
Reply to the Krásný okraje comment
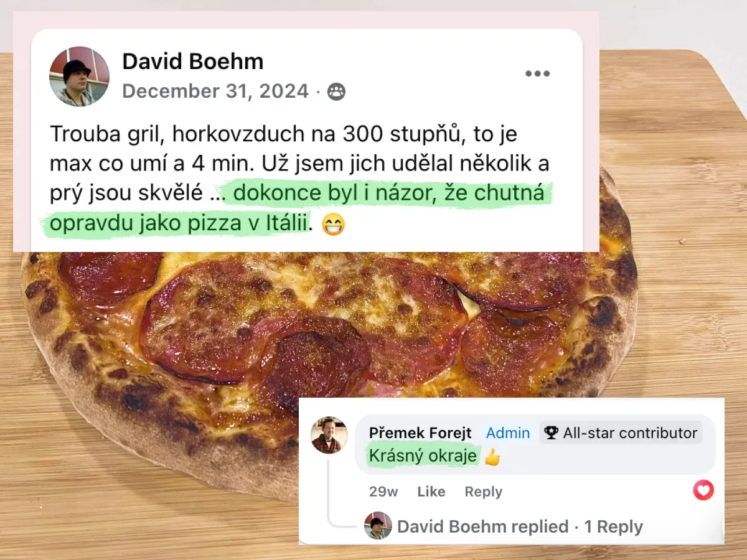tap(483, 492)
